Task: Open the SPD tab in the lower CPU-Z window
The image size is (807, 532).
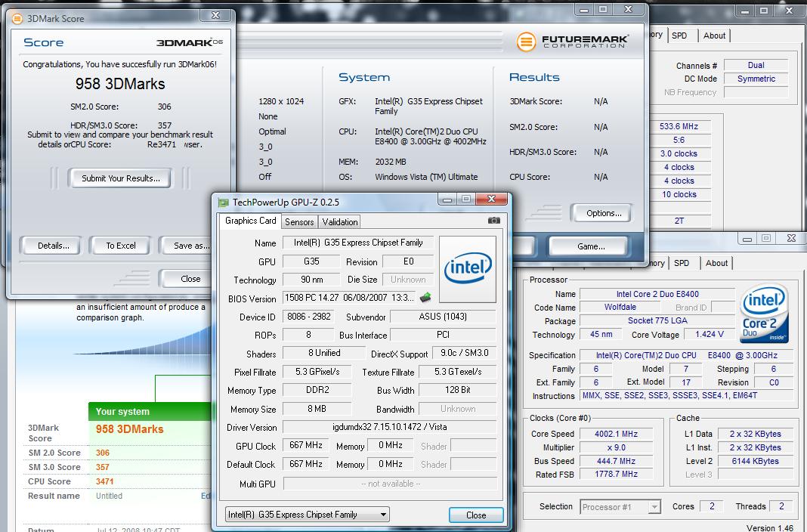Action: click(682, 263)
